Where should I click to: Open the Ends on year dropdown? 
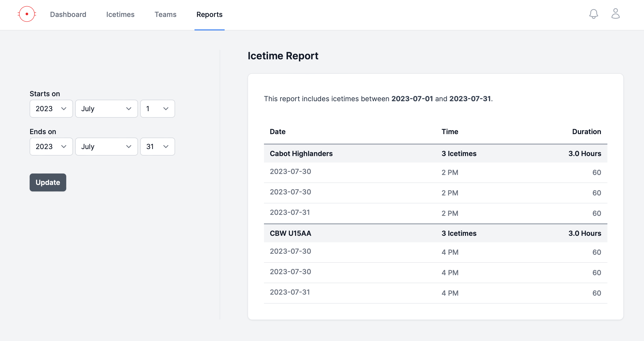pos(51,147)
